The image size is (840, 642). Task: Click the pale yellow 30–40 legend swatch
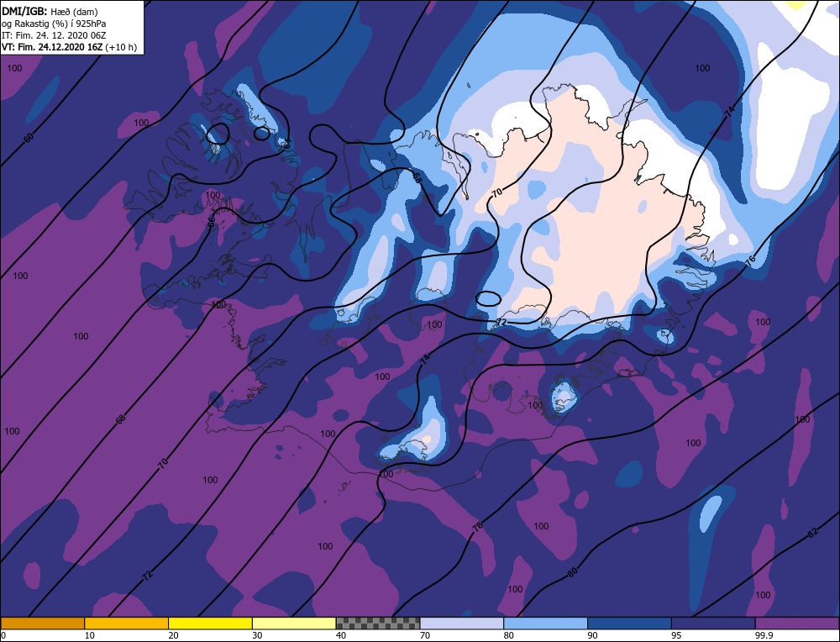(294, 624)
